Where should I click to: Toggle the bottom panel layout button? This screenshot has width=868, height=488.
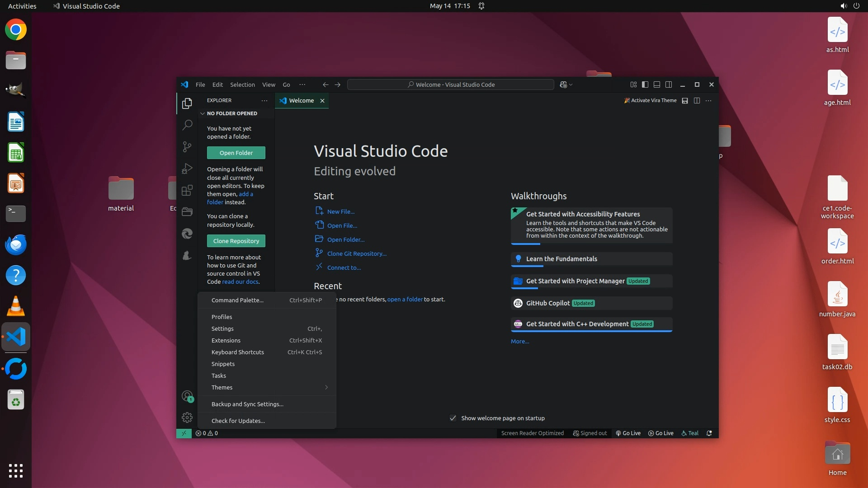[657, 84]
